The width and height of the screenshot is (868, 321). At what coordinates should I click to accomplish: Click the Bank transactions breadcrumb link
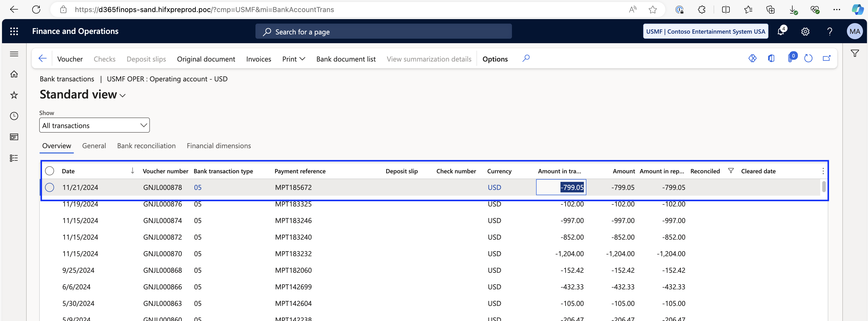66,79
